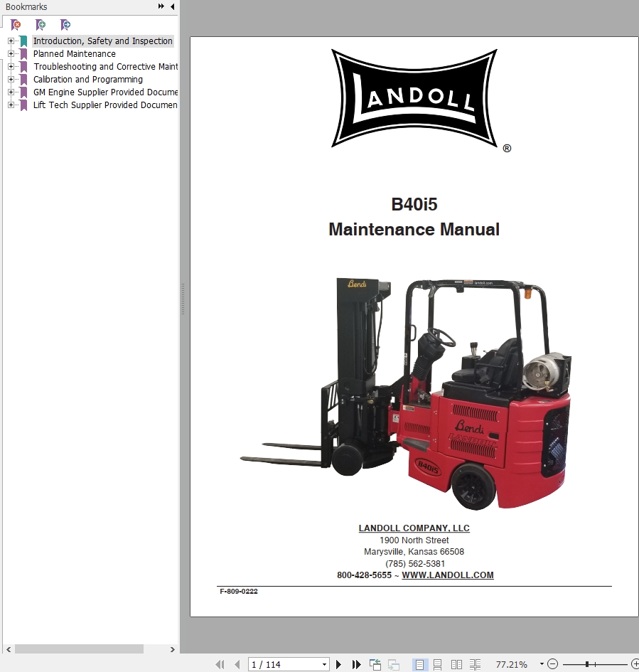Viewport: 639px width, 672px height.
Task: Click the Bookmarks panel title
Action: tap(26, 7)
